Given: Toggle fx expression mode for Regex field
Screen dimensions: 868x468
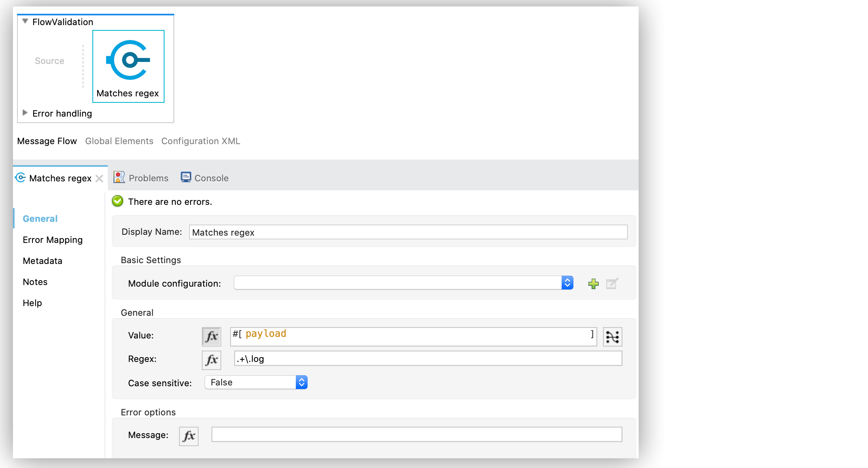Looking at the screenshot, I should [211, 360].
